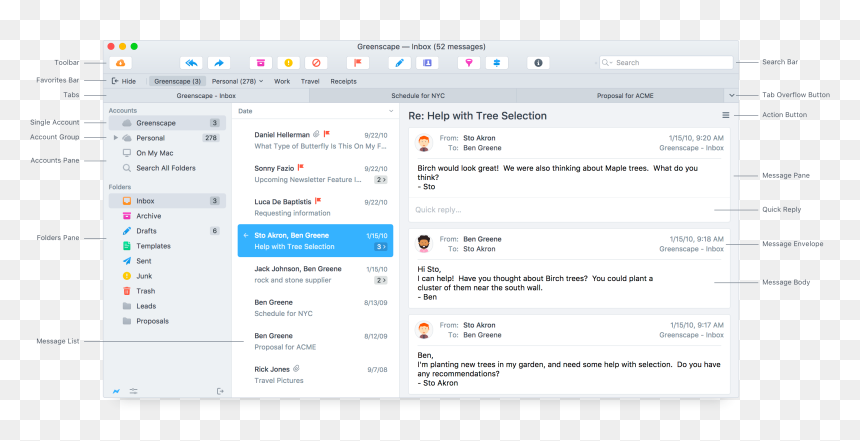Open the Sent folder
The image size is (860, 441).
point(167,261)
